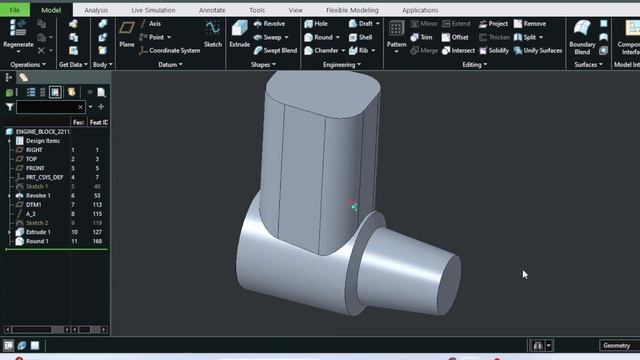Open the Flexible Modeling tab
640x360 pixels.
[x=352, y=10]
